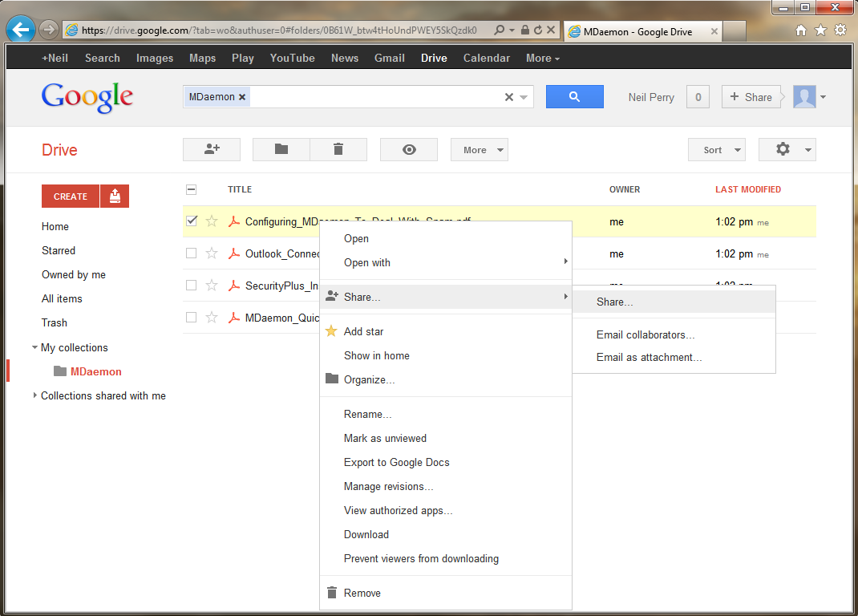Click the browser back arrow button
Screen dimensions: 858x616
pos(21,30)
